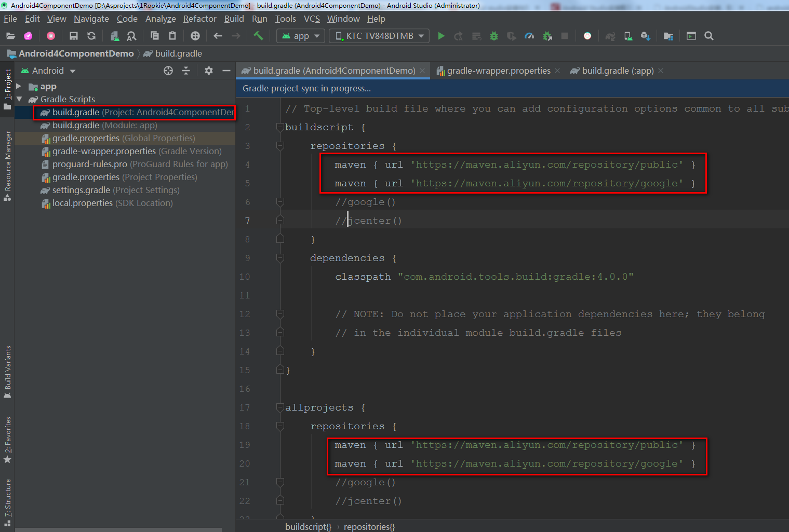
Task: Open the Refactor menu
Action: pyautogui.click(x=200, y=19)
